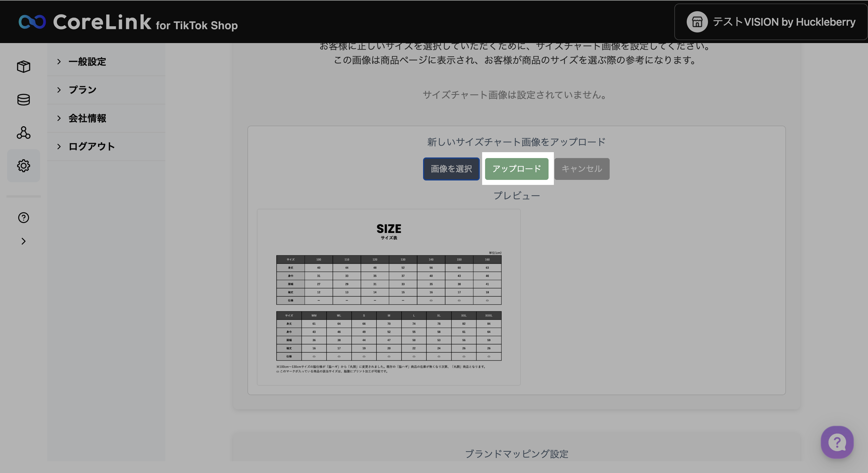This screenshot has width=868, height=473.
Task: Select the ログアウト menu item
Action: pyautogui.click(x=92, y=147)
